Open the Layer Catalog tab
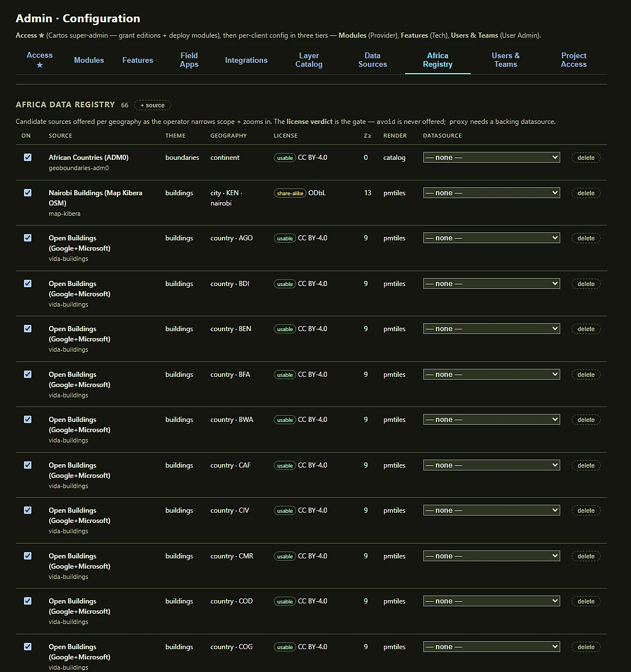 tap(309, 60)
